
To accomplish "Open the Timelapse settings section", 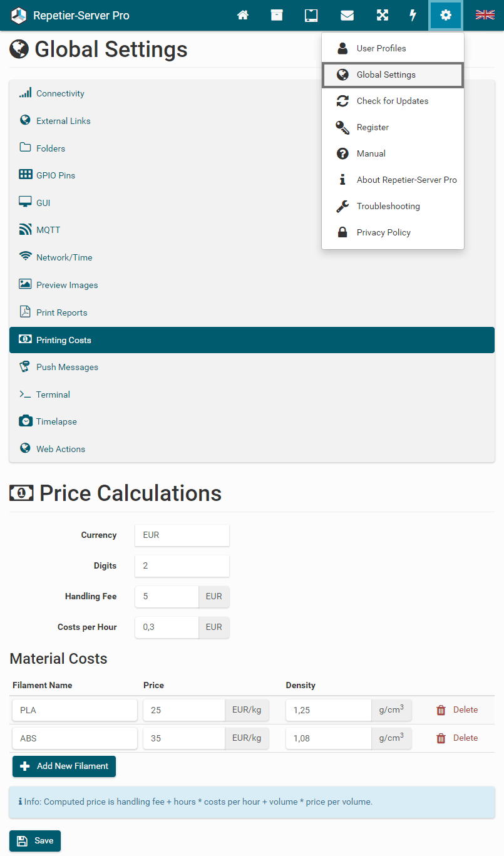I will (56, 421).
